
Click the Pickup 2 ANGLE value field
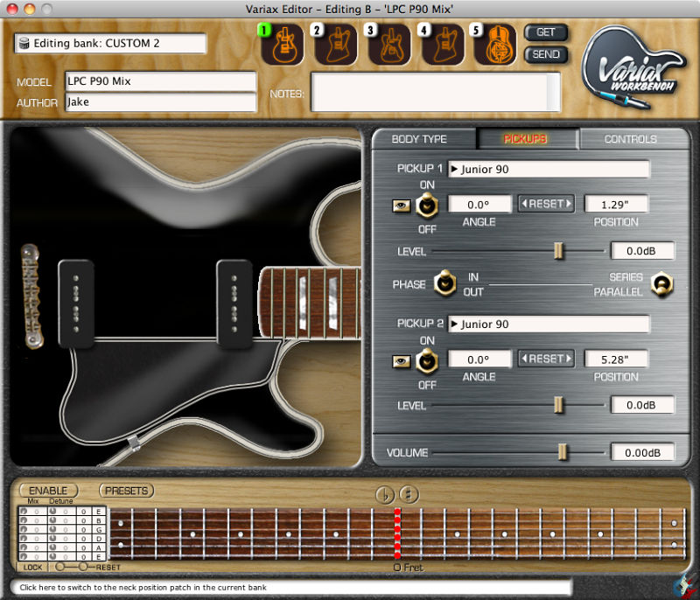(479, 359)
